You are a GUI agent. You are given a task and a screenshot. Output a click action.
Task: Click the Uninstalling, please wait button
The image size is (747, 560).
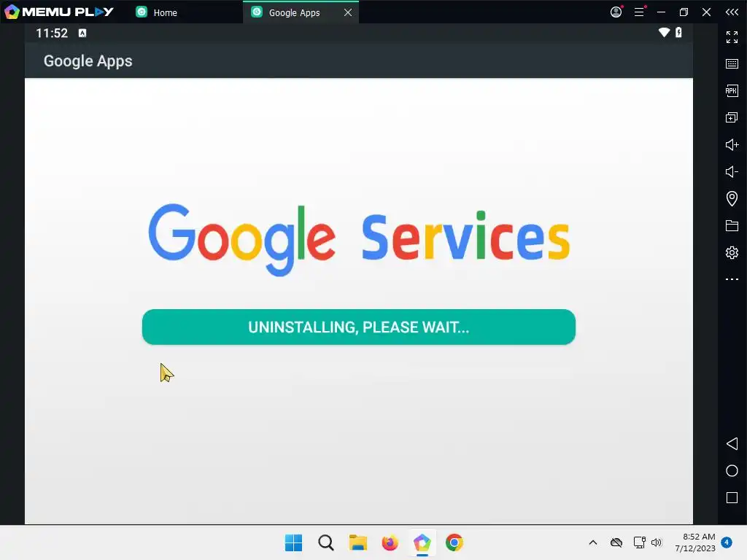tap(359, 327)
